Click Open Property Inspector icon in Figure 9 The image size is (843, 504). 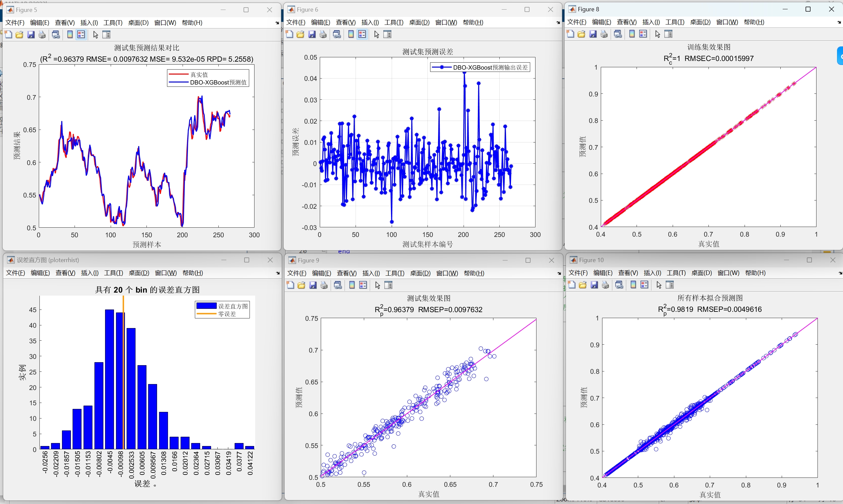pyautogui.click(x=389, y=285)
